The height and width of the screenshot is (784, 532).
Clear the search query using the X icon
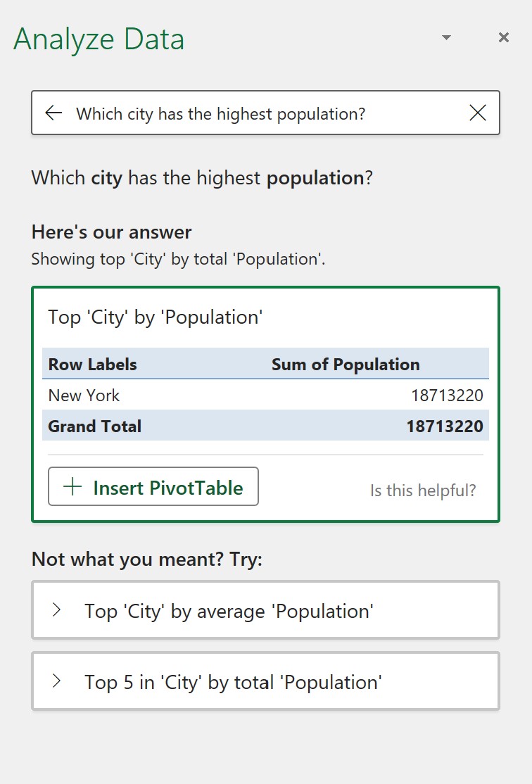click(x=478, y=113)
